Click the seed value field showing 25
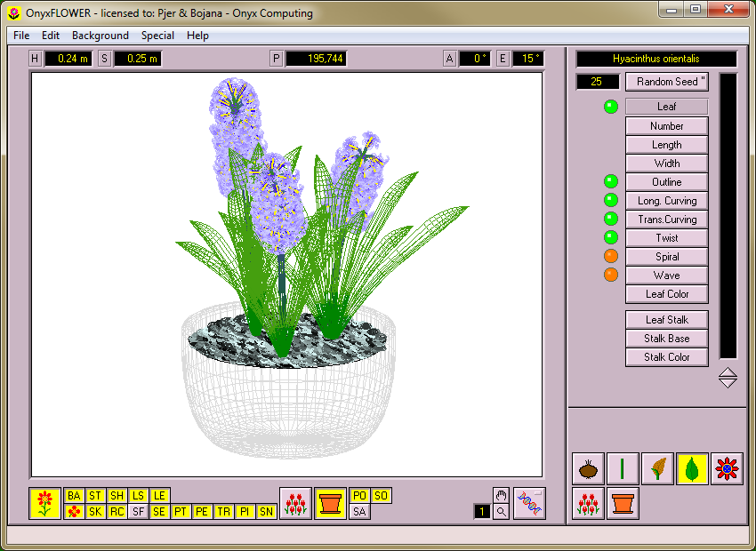Image resolution: width=756 pixels, height=551 pixels. [598, 82]
